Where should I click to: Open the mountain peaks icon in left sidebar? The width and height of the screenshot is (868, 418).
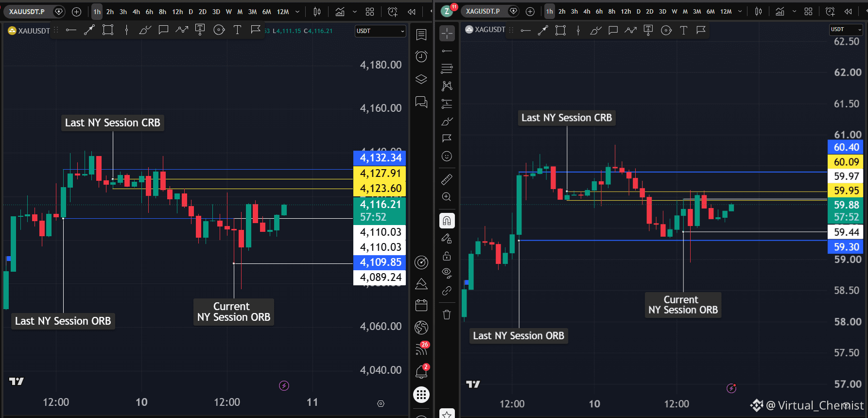pos(421,284)
